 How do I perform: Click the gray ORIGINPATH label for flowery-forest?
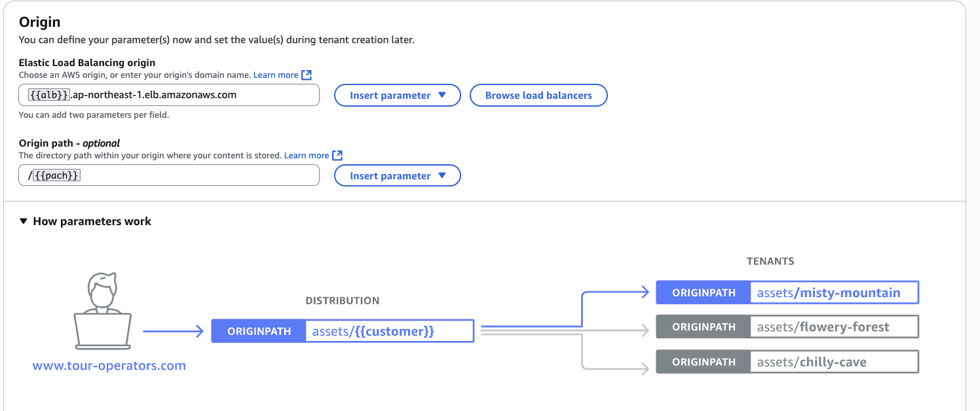704,327
